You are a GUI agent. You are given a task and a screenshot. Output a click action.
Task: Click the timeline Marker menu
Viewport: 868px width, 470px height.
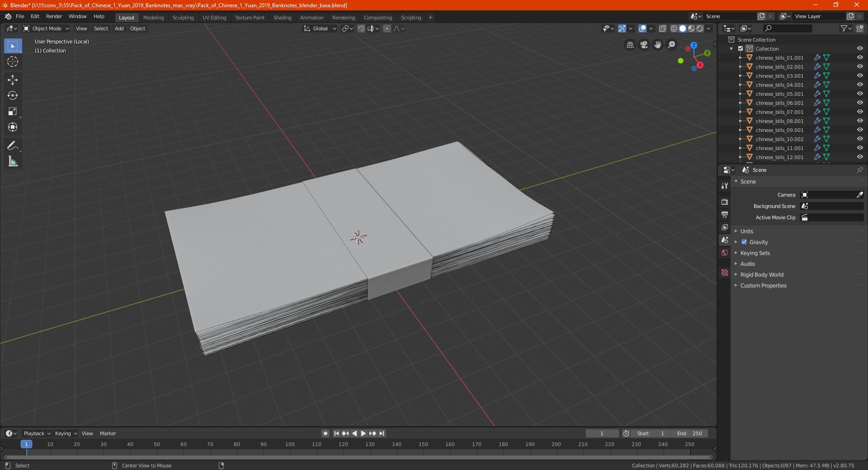pyautogui.click(x=108, y=433)
